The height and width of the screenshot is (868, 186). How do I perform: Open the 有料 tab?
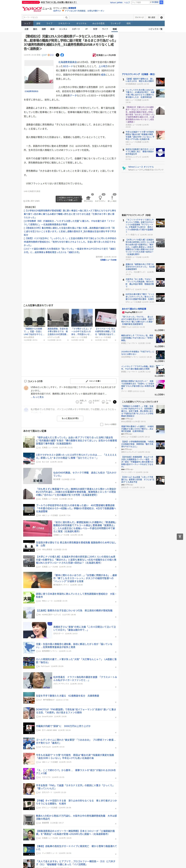click(x=128, y=24)
